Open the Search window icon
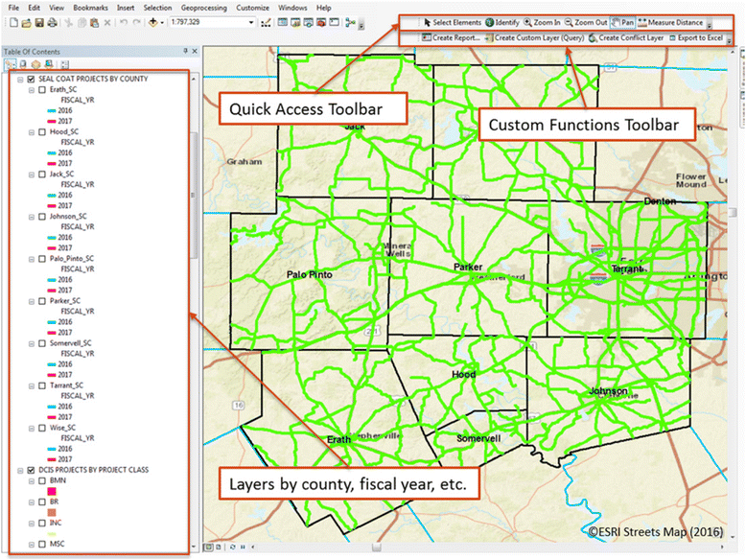 coord(309,22)
